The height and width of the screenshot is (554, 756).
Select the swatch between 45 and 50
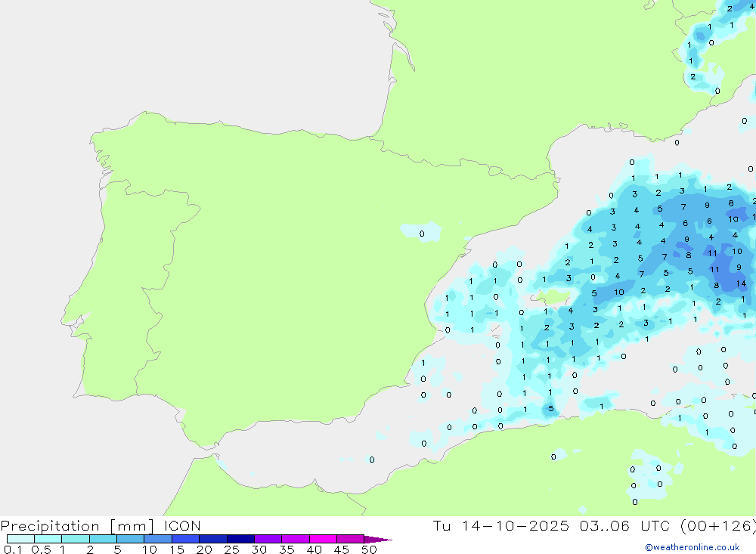point(351,539)
